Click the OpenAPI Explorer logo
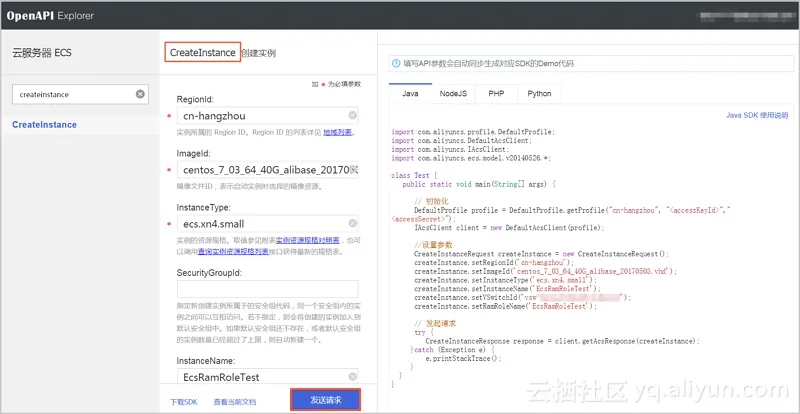 (x=50, y=16)
